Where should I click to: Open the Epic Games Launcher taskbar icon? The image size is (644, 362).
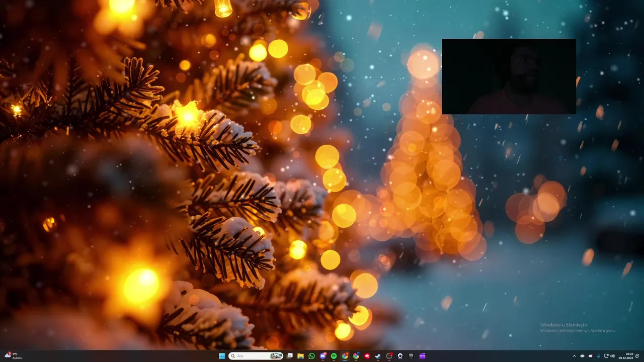[411, 355]
